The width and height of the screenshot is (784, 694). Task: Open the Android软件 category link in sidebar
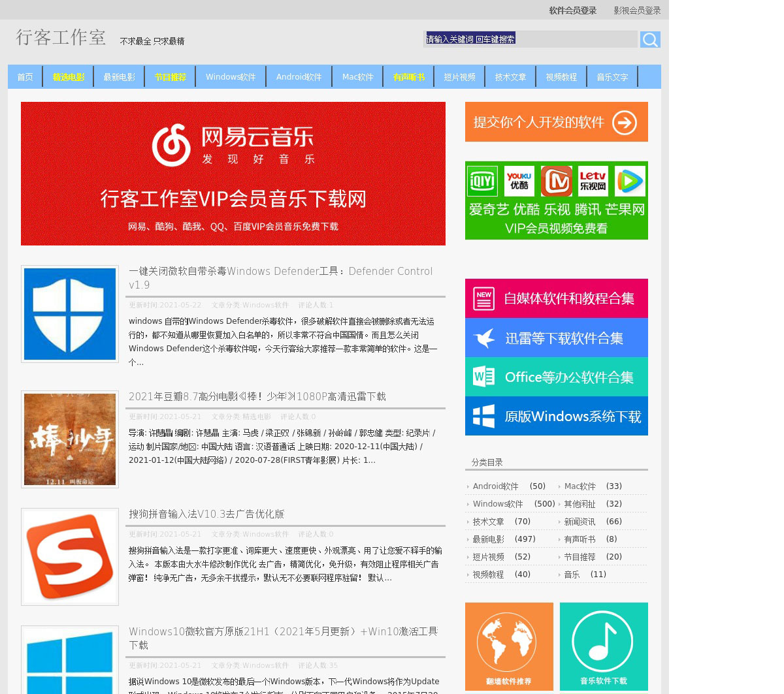495,486
